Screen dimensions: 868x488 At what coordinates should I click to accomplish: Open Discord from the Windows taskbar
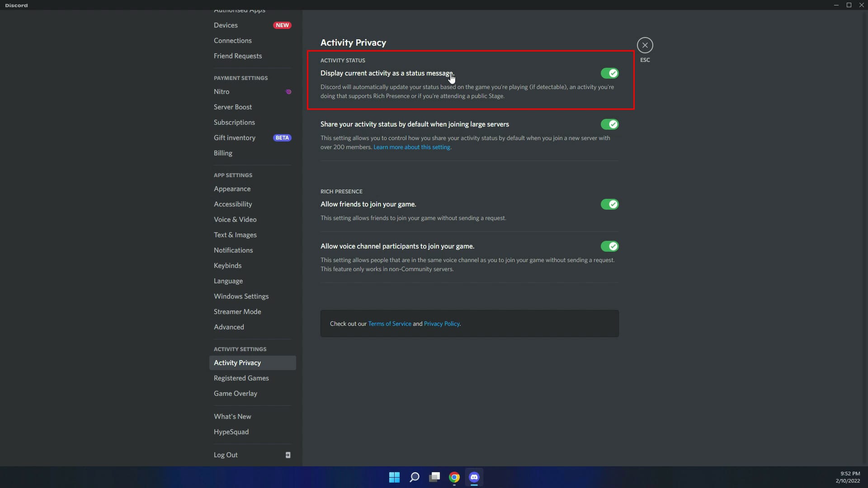point(474,477)
